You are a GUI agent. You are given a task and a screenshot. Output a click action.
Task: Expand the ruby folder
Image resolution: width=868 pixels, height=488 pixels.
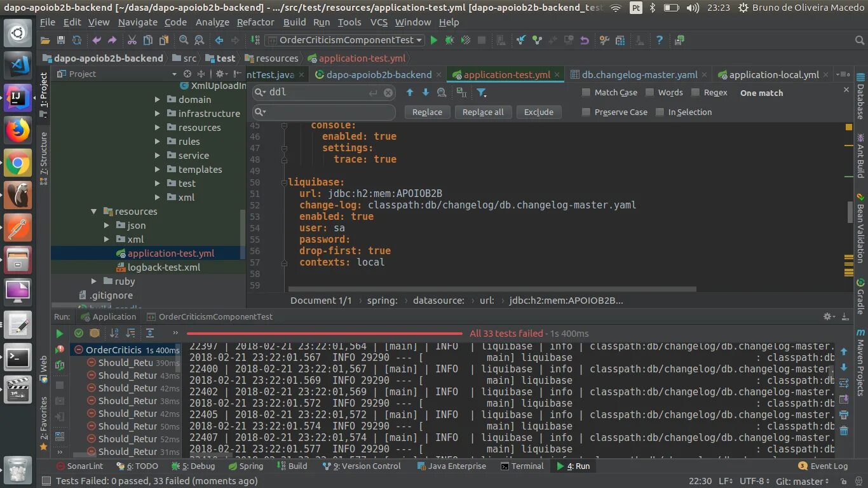(94, 281)
